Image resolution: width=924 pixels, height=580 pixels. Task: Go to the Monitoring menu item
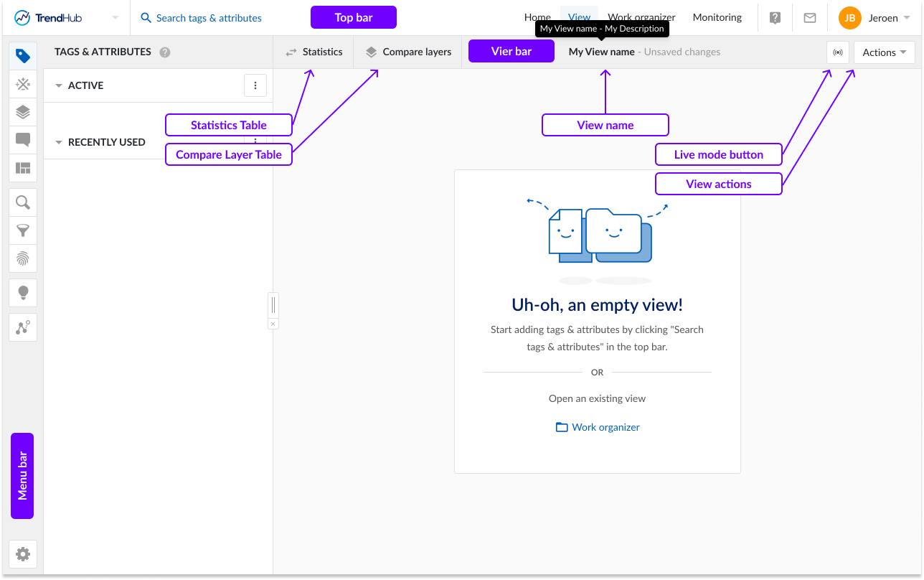(x=717, y=17)
